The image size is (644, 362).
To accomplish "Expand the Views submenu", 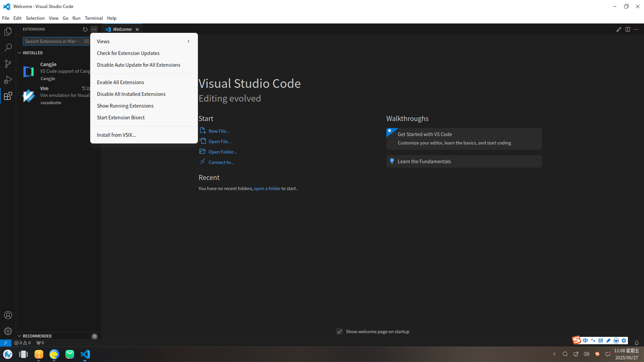I will pyautogui.click(x=144, y=41).
